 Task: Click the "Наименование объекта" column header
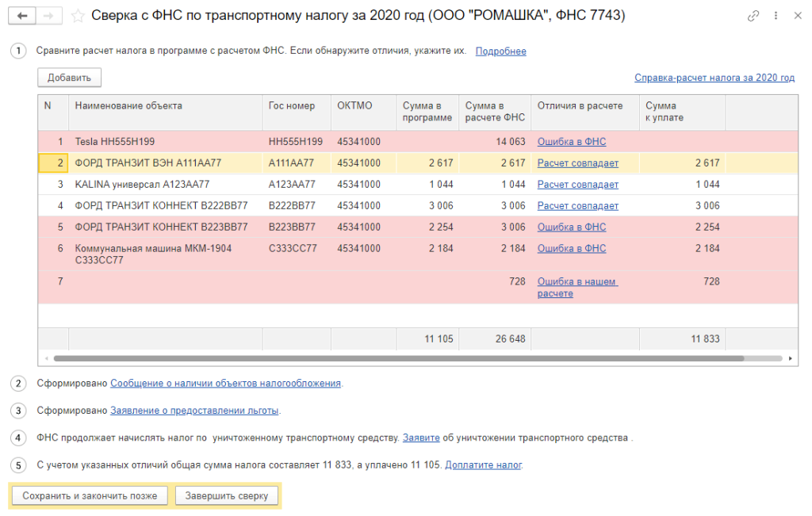[x=128, y=106]
